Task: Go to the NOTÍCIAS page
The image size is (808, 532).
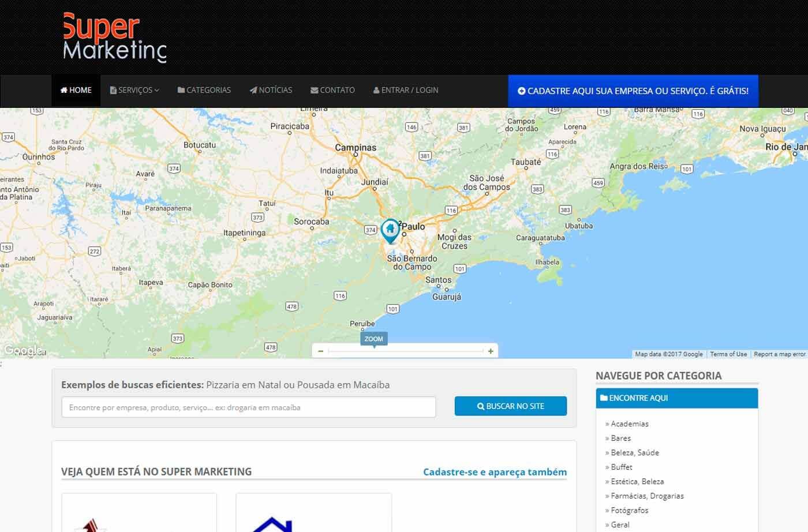Action: point(271,90)
